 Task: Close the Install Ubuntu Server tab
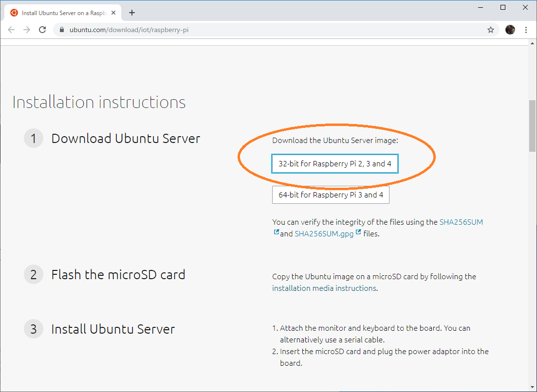114,13
